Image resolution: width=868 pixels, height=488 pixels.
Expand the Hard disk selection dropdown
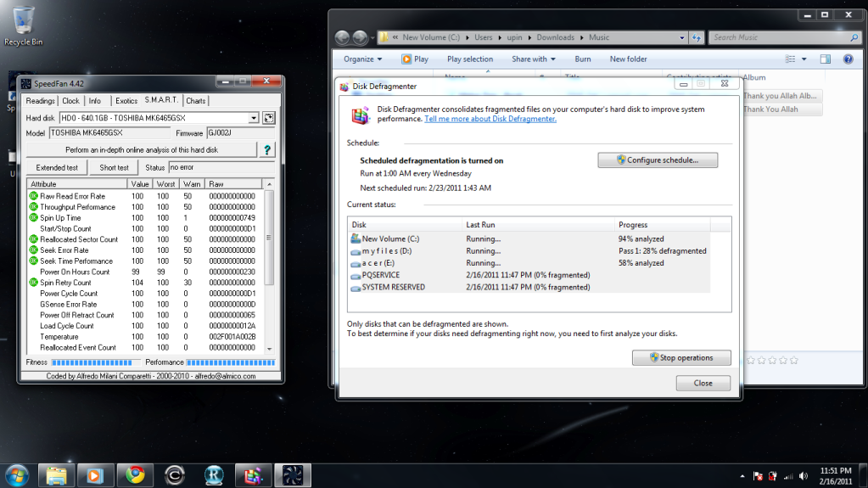[254, 118]
